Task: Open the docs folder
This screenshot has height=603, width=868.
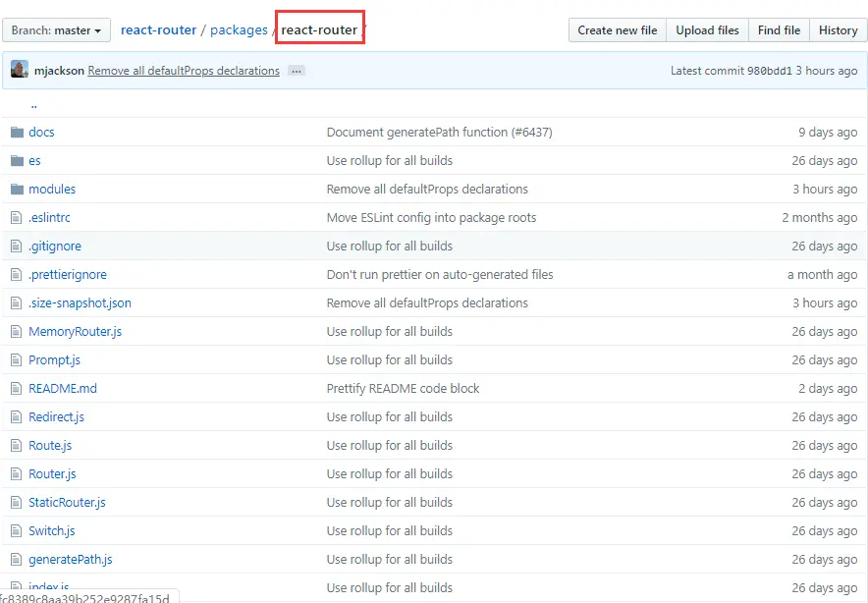Action: coord(41,132)
